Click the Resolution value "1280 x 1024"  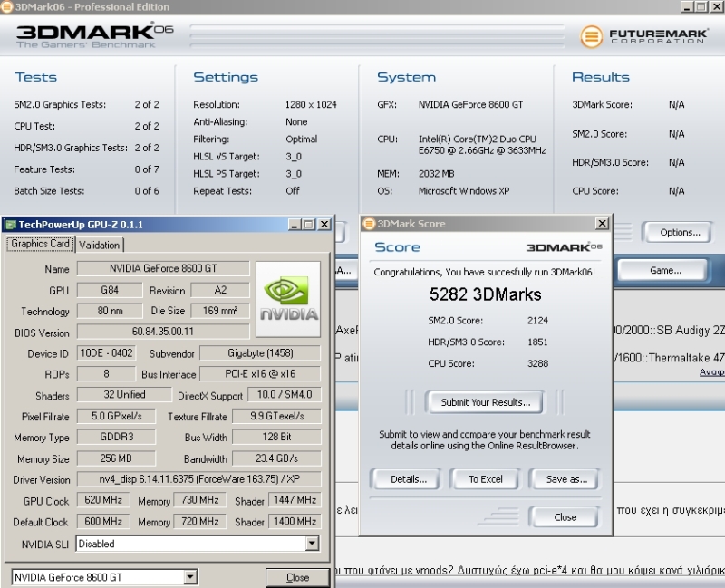311,104
